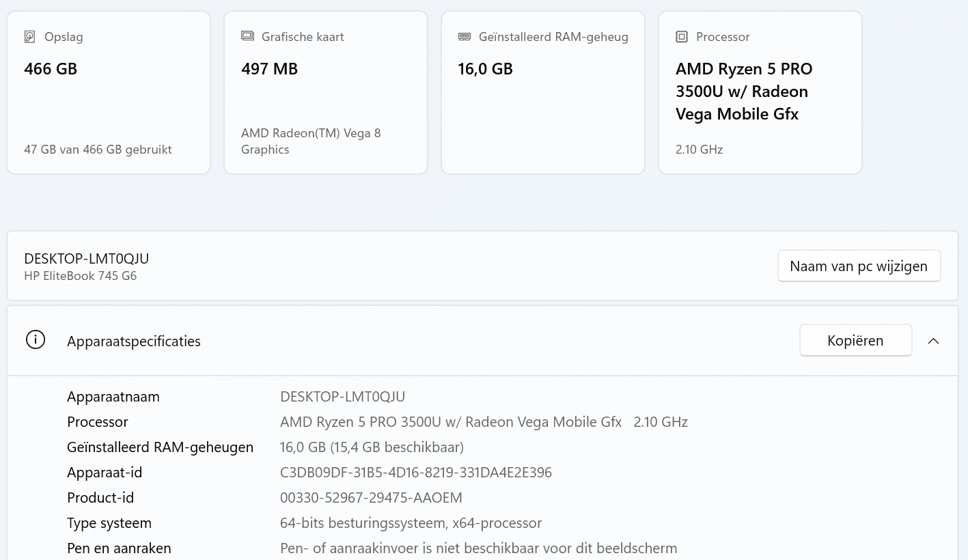Click the 497 MB graphics card value
Image resolution: width=968 pixels, height=560 pixels.
(x=269, y=69)
